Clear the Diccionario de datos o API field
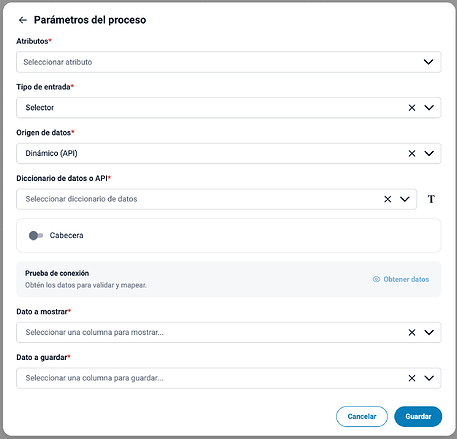 [x=387, y=199]
